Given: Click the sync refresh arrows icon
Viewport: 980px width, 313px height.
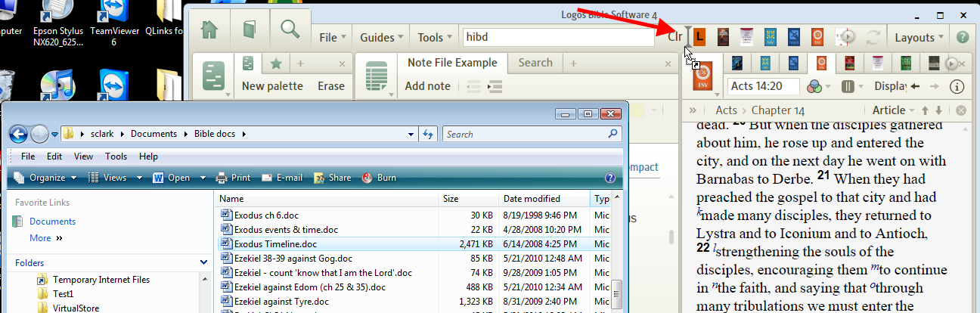Looking at the screenshot, I should pos(873,36).
